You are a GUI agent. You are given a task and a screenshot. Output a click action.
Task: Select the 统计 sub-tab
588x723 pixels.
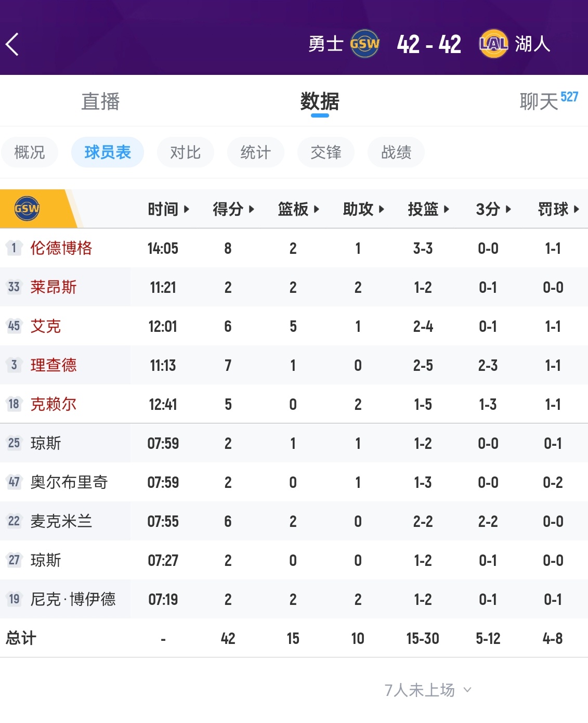tap(256, 152)
